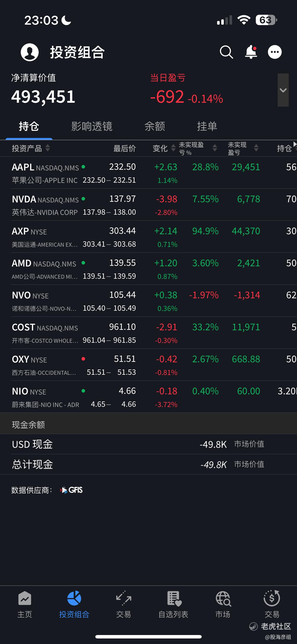
Task: Switch to the 影响透镜 tab
Action: (x=92, y=126)
